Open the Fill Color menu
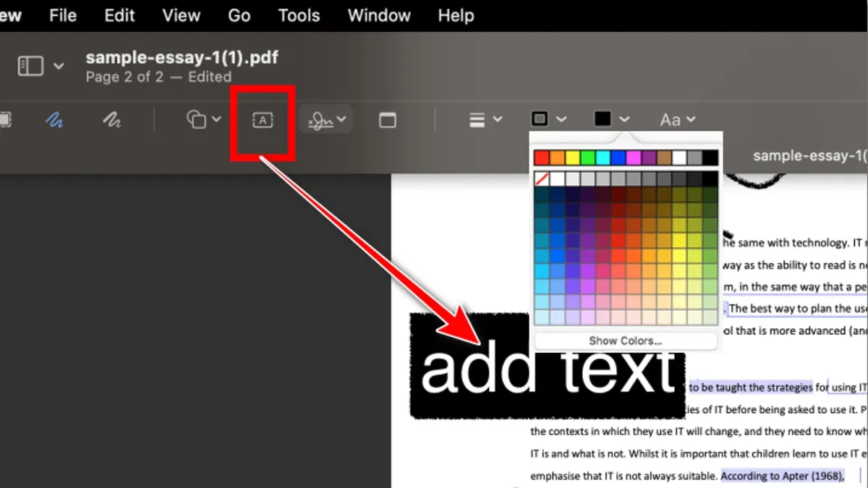Viewport: 868px width, 488px height. click(612, 119)
